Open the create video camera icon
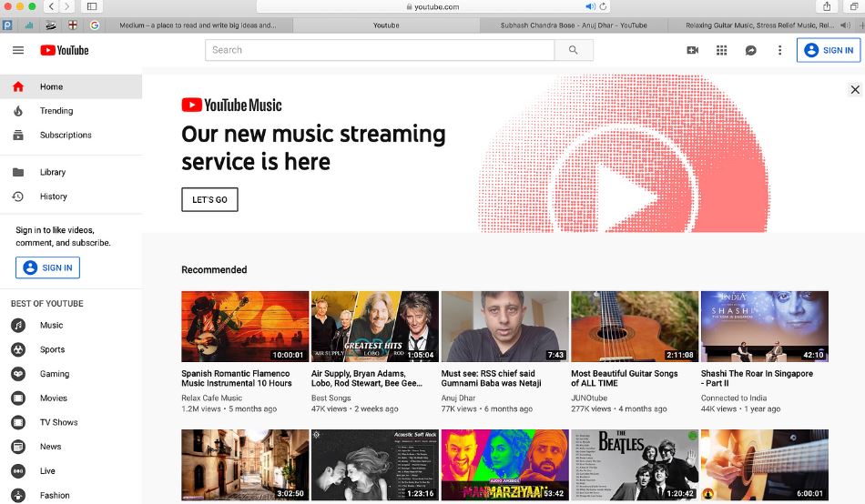This screenshot has height=504, width=865. (x=692, y=50)
